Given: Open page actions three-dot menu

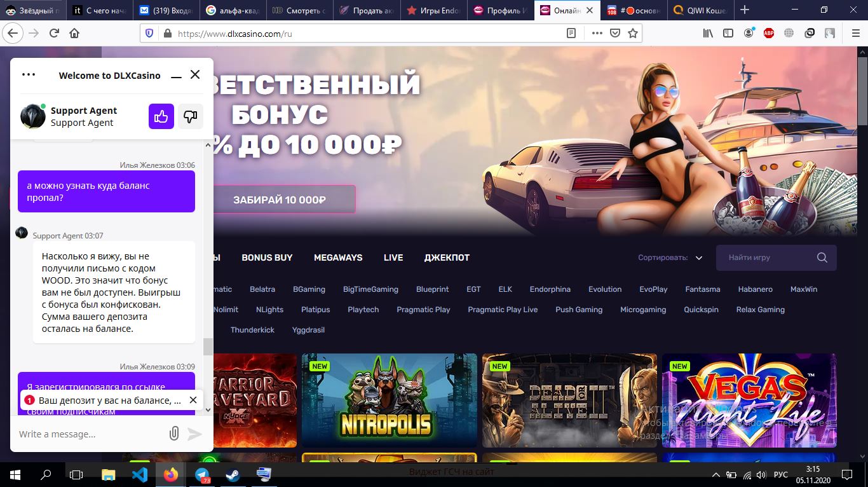Looking at the screenshot, I should pos(597,33).
